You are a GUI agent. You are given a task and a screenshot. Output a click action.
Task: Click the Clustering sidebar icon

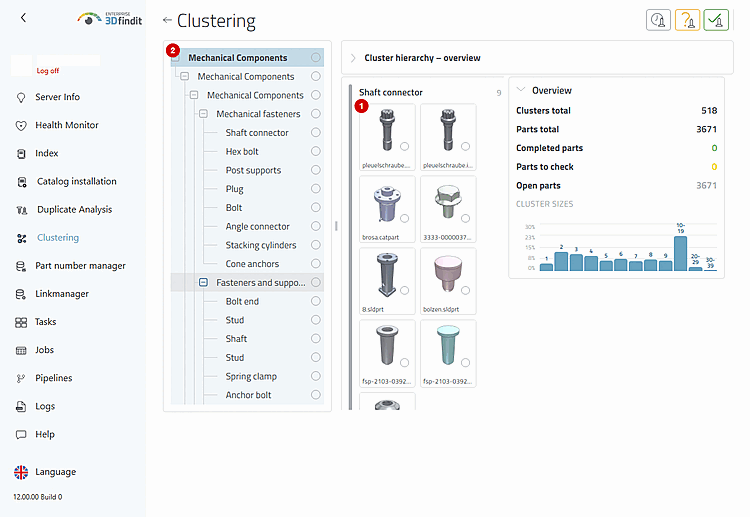coord(22,238)
